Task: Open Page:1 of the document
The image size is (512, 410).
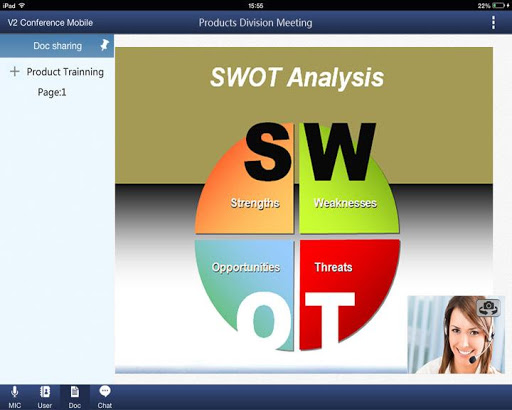Action: [x=52, y=92]
